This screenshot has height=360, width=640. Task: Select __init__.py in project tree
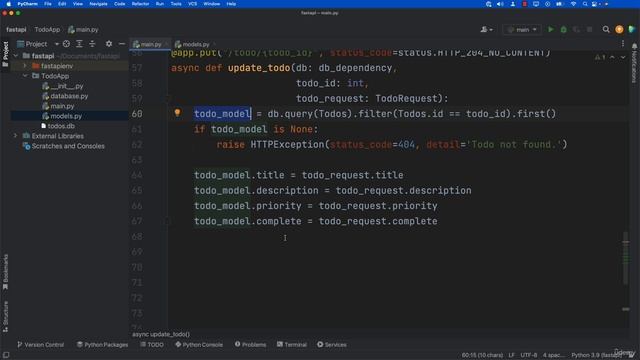point(67,86)
